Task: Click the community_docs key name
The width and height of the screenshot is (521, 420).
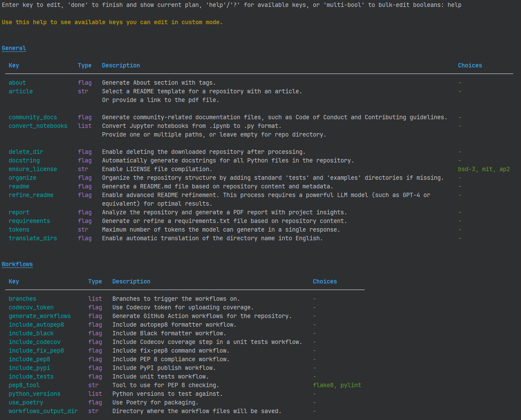Action: [x=33, y=117]
